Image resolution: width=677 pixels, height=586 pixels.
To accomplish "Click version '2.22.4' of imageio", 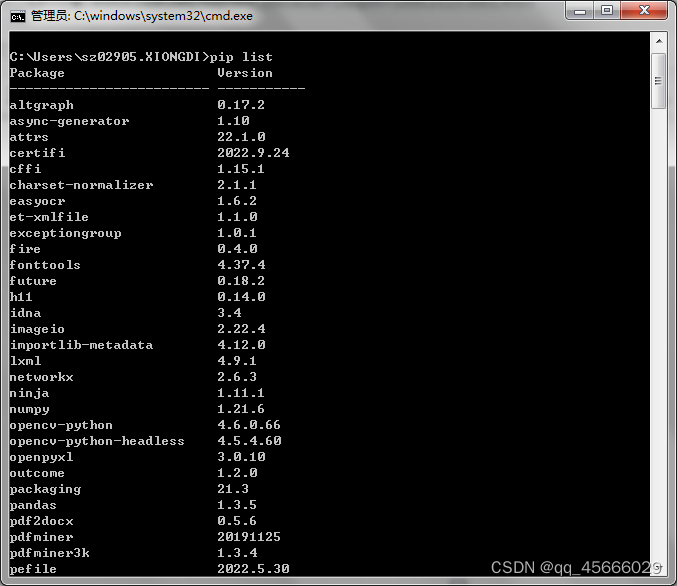I will pyautogui.click(x=241, y=329).
